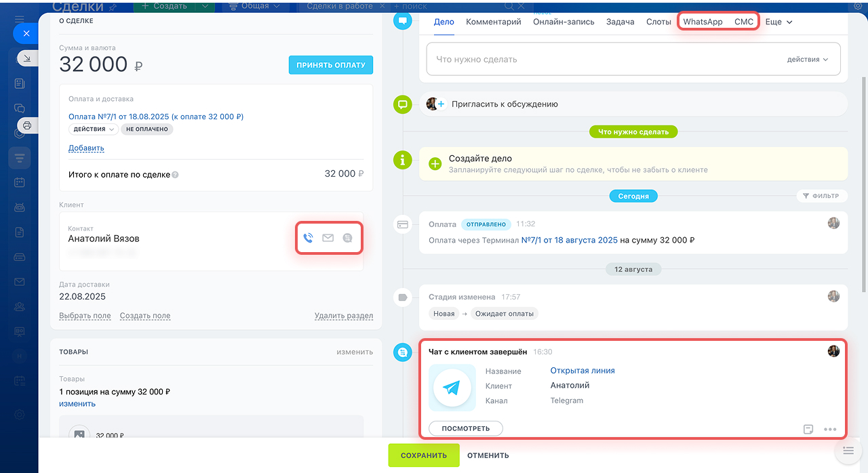This screenshot has height=473, width=868.
Task: Switch to the Слоты tab
Action: [x=658, y=22]
